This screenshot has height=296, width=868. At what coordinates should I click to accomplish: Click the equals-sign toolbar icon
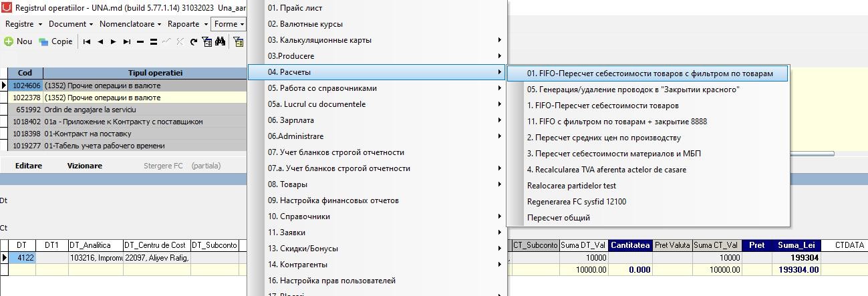coord(154,41)
